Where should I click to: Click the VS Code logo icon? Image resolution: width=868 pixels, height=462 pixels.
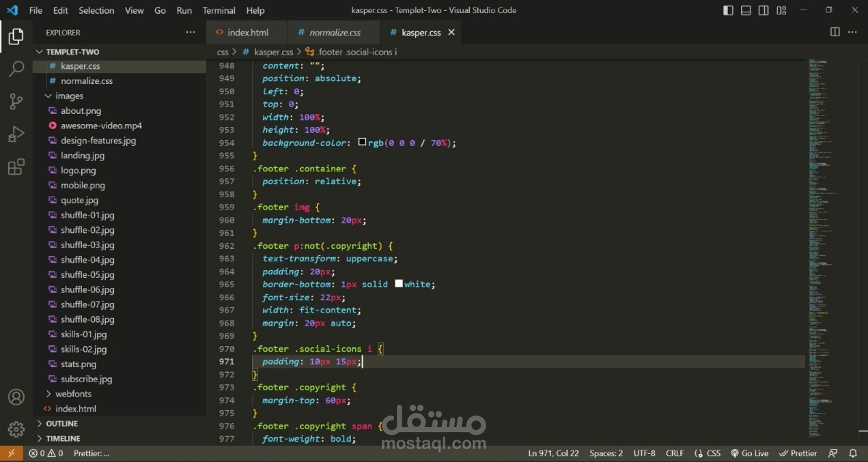12,10
